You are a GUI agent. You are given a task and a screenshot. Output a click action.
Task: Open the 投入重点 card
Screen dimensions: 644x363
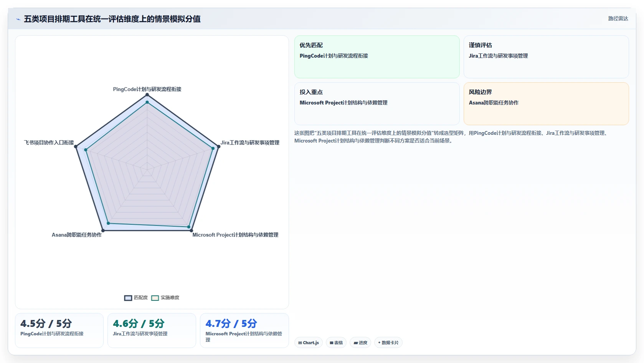(x=377, y=104)
